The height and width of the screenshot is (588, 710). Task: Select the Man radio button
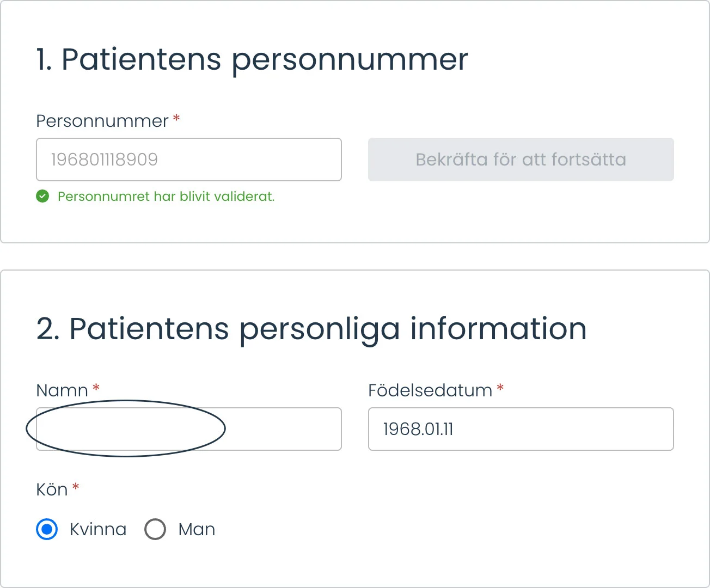click(x=155, y=529)
